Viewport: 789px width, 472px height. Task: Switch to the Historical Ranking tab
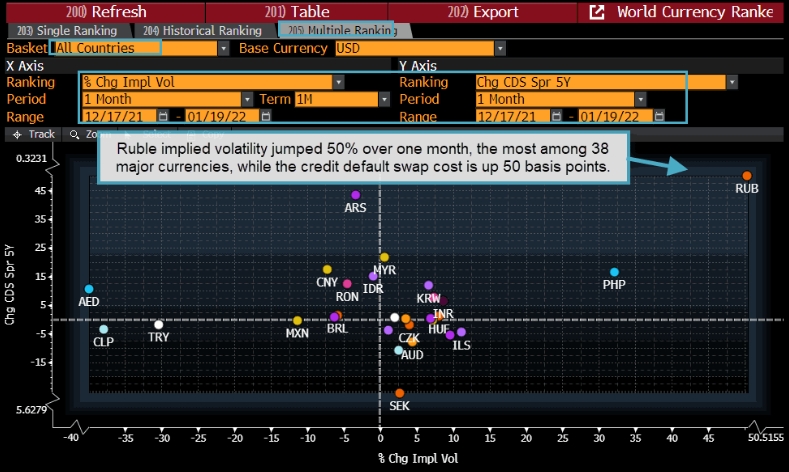coord(203,31)
